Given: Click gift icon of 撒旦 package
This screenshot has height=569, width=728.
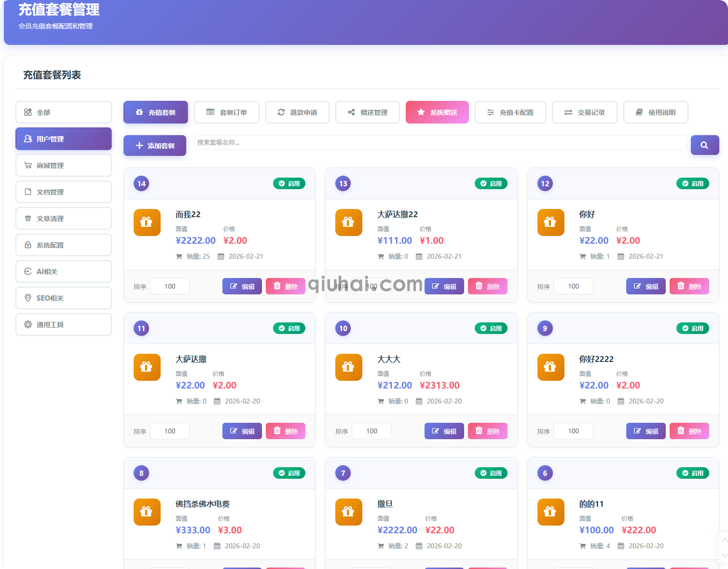Looking at the screenshot, I should click(348, 512).
